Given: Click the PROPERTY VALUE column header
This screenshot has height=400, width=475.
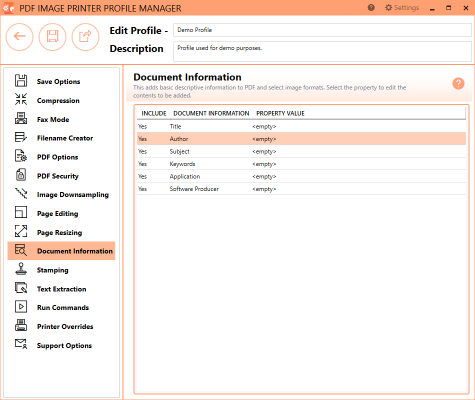Looking at the screenshot, I should 280,113.
